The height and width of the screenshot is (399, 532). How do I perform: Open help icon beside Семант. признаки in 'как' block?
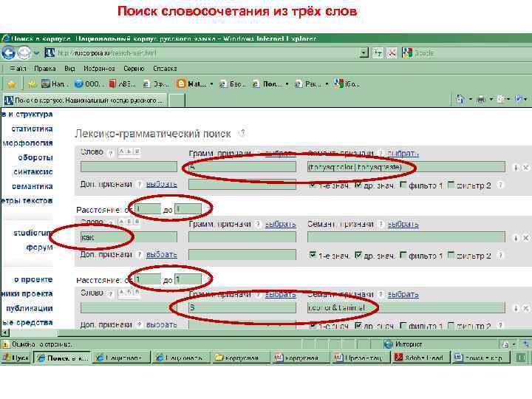[381, 224]
